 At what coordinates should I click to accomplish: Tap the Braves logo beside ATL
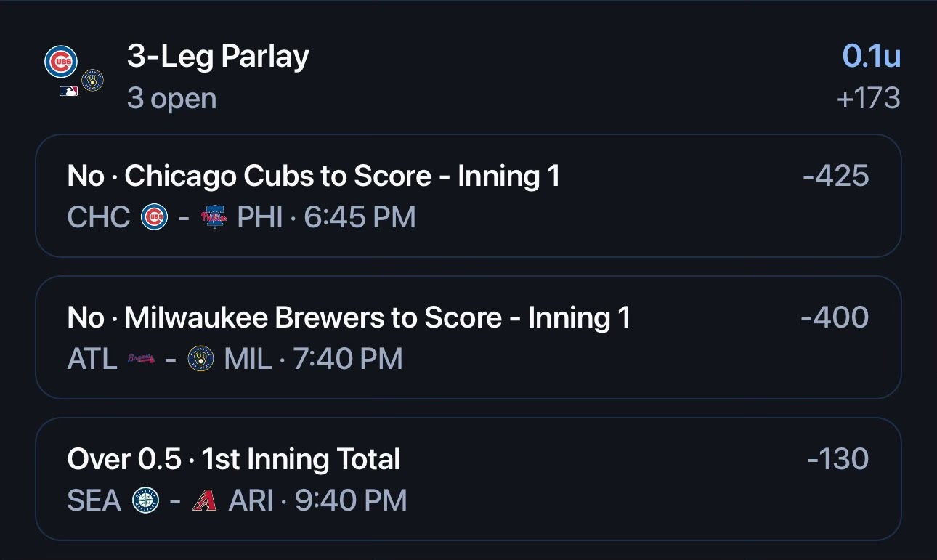tap(141, 358)
